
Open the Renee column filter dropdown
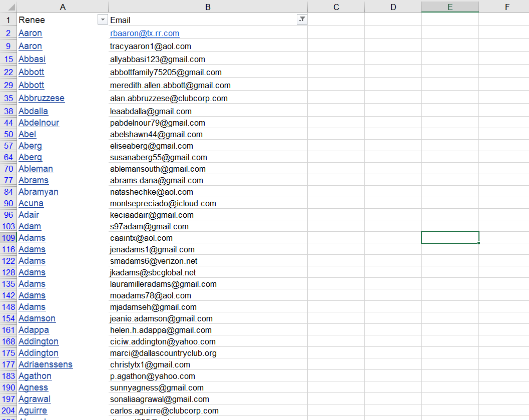[103, 20]
